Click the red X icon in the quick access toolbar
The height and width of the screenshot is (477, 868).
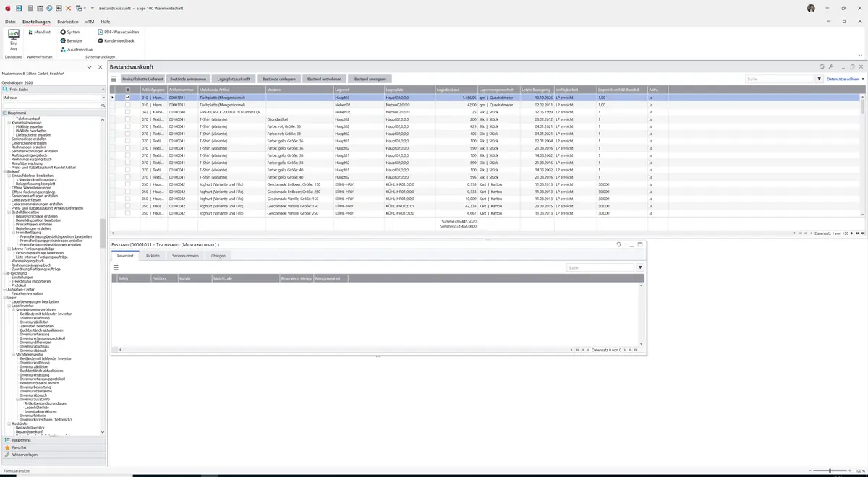[69, 8]
